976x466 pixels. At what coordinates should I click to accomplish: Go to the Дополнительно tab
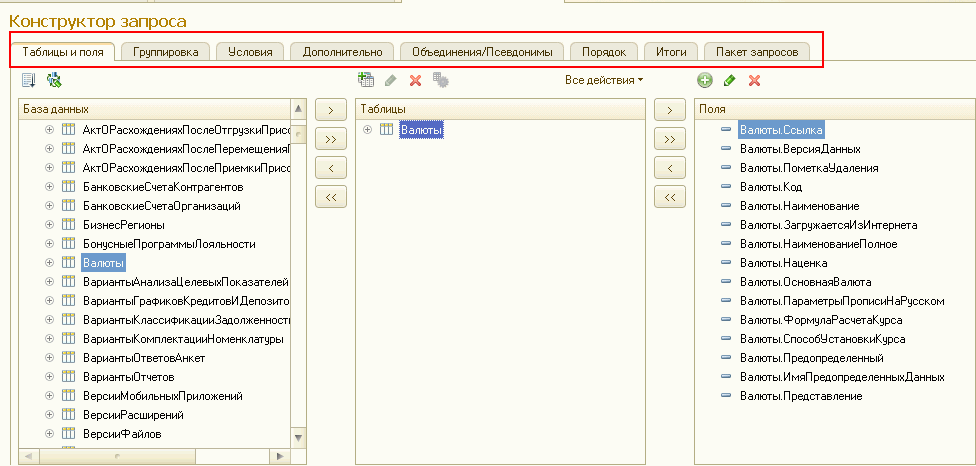point(342,52)
